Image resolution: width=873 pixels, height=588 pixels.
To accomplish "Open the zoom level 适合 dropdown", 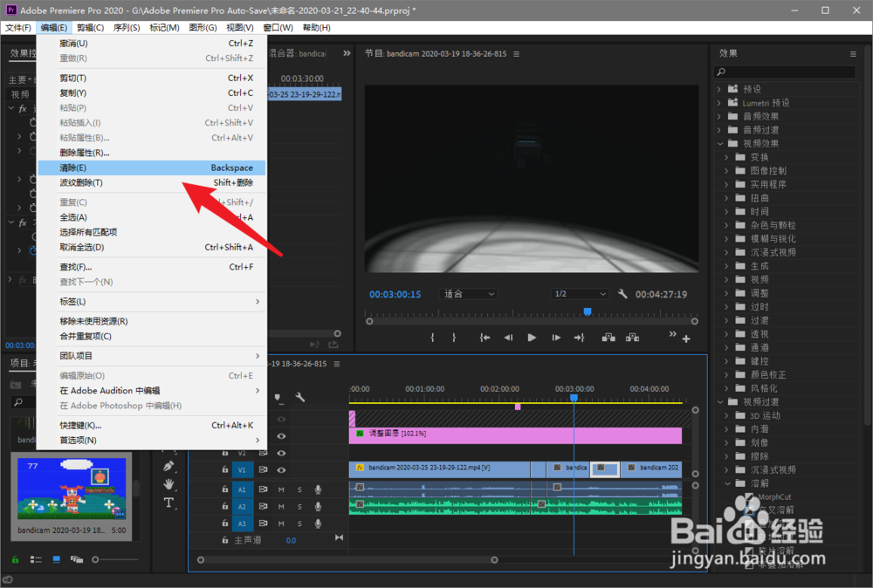I will tap(468, 294).
